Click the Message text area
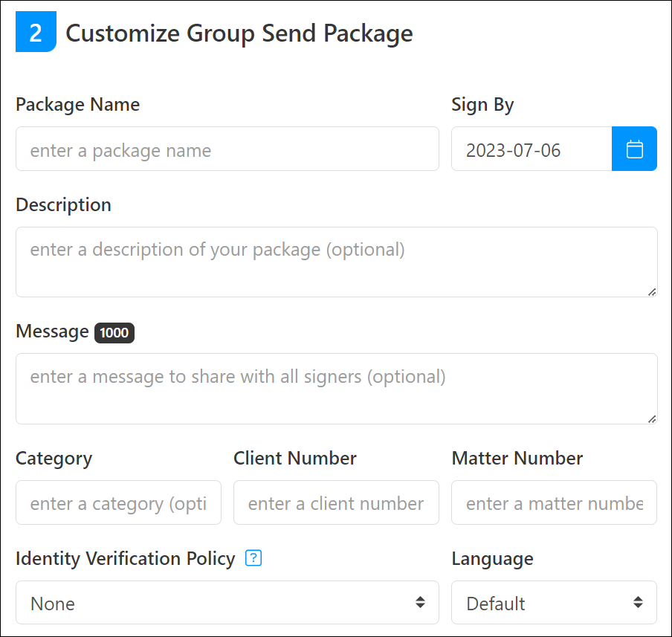Image resolution: width=672 pixels, height=637 pixels. coord(336,389)
